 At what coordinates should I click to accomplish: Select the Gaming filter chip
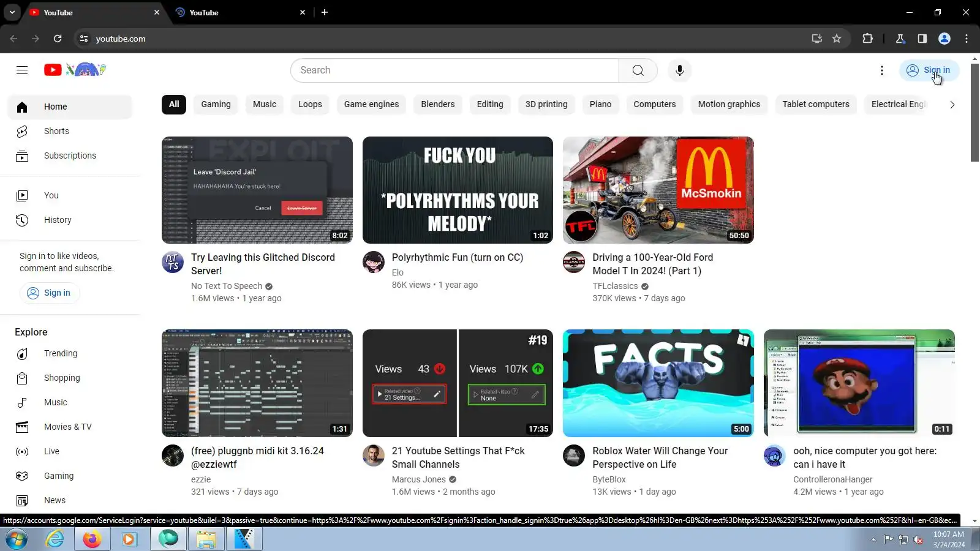click(x=216, y=104)
